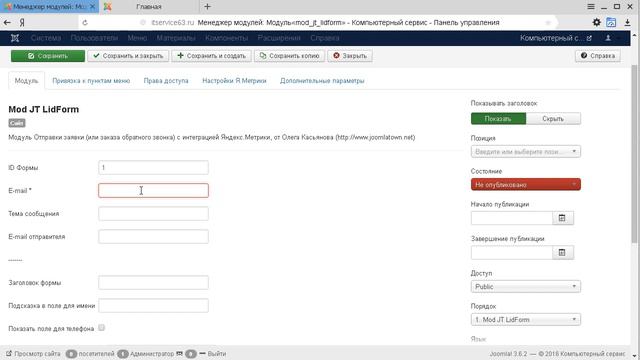This screenshot has width=640, height=360.
Task: Open a new browser tab
Action: [x=207, y=7]
